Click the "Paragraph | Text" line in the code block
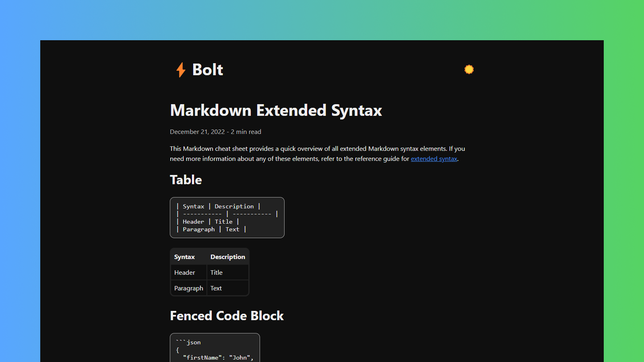Viewport: 644px width, 362px height. click(211, 229)
